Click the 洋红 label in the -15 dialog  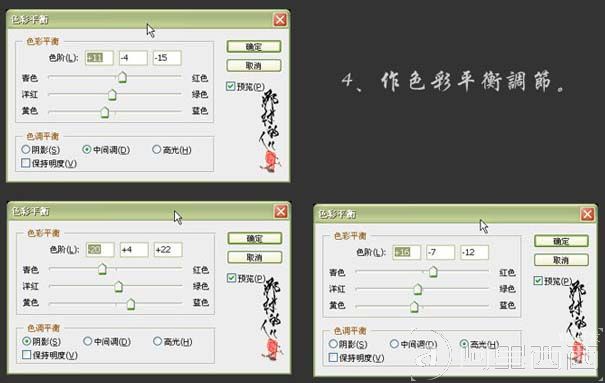[x=30, y=94]
